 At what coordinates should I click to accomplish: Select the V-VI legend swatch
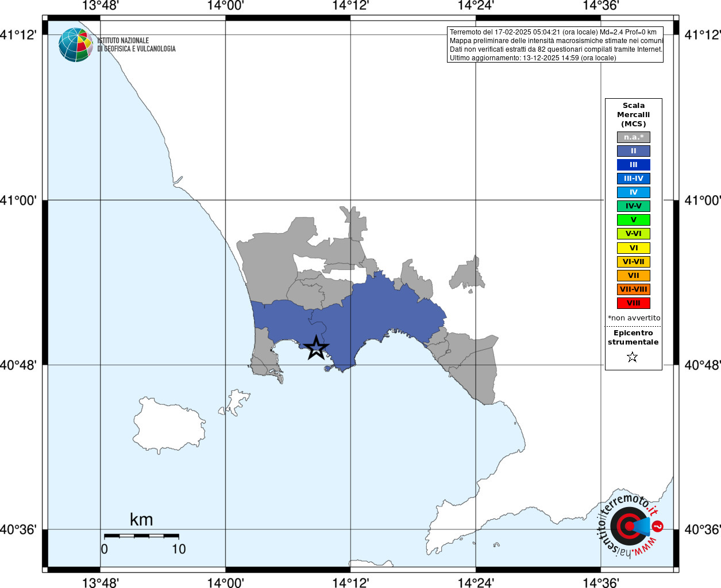click(x=633, y=234)
